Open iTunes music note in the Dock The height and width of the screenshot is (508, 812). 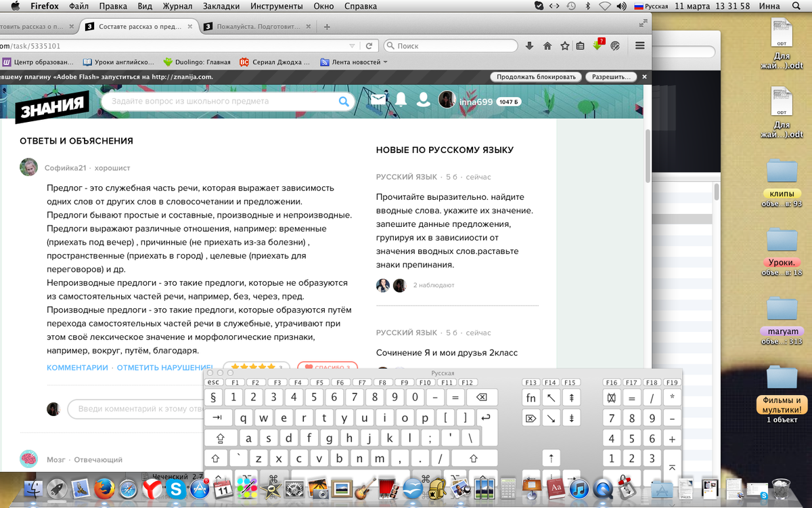579,488
